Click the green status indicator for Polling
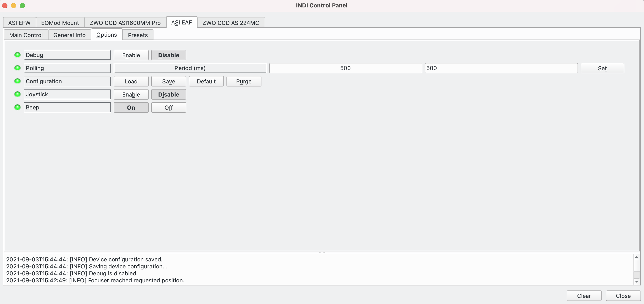 pyautogui.click(x=17, y=68)
